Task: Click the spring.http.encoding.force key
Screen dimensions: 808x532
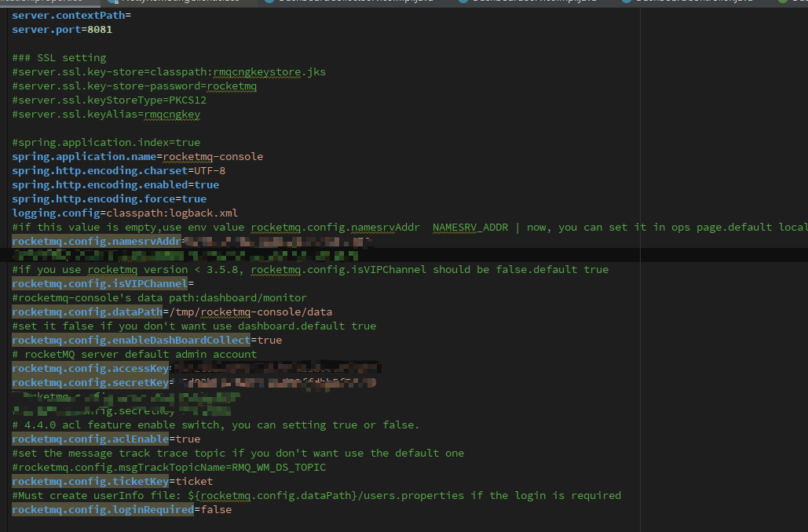Action: click(x=93, y=199)
